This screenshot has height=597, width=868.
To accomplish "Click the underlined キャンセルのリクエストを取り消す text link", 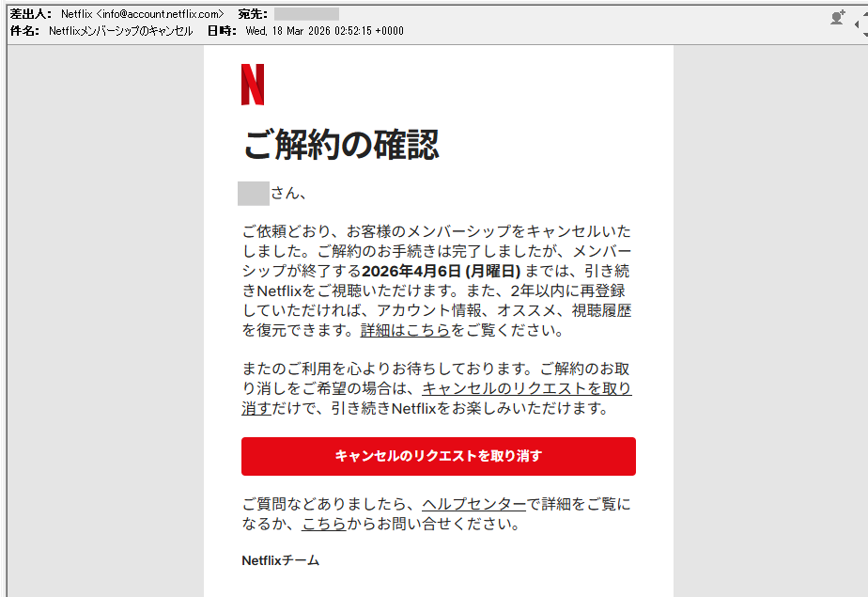I will 526,388.
